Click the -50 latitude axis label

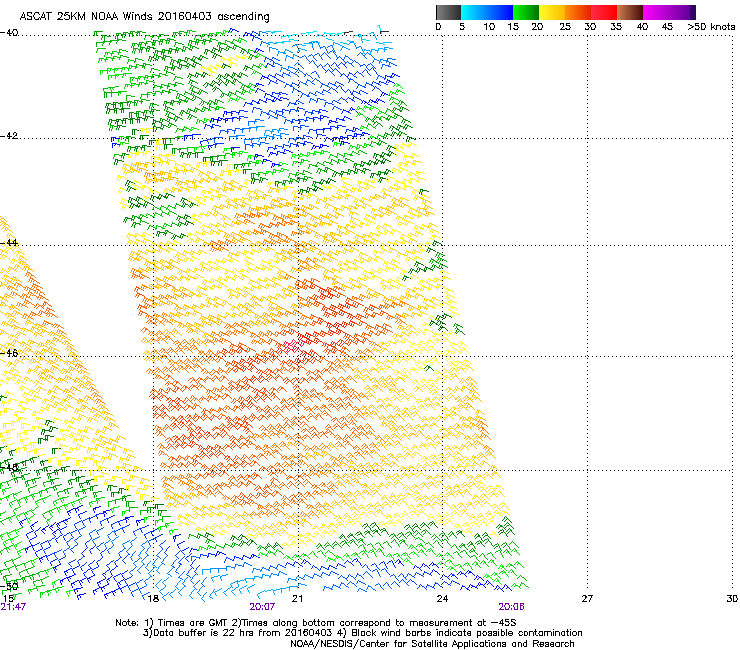pyautogui.click(x=9, y=586)
